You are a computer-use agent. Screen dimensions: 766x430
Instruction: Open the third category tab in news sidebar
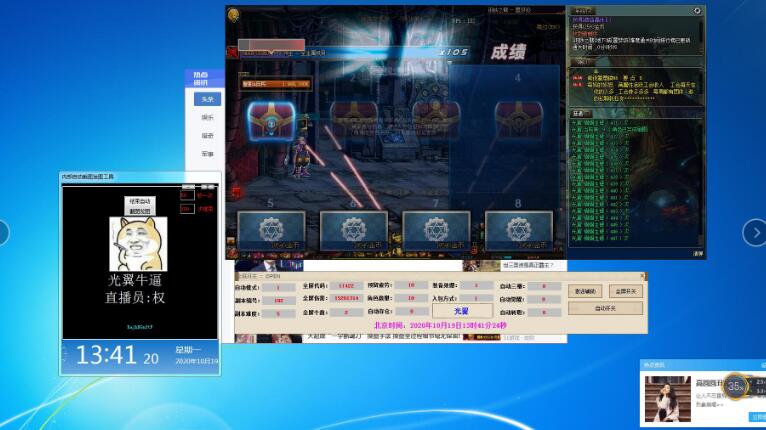point(207,135)
